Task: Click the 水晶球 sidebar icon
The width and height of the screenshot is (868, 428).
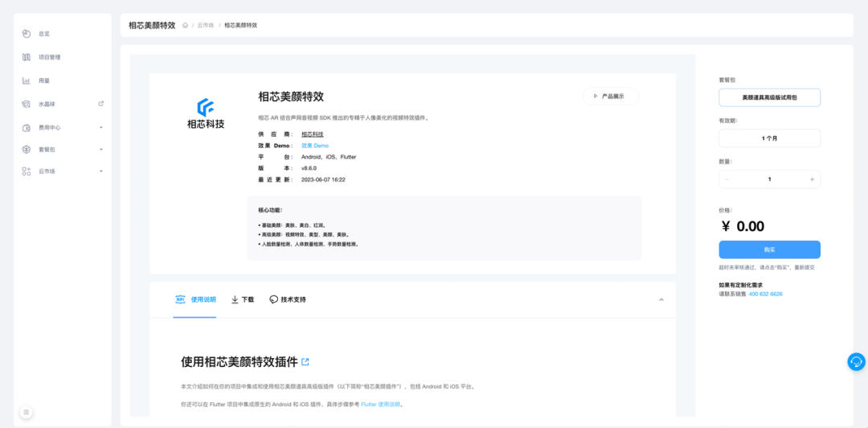Action: pyautogui.click(x=26, y=105)
